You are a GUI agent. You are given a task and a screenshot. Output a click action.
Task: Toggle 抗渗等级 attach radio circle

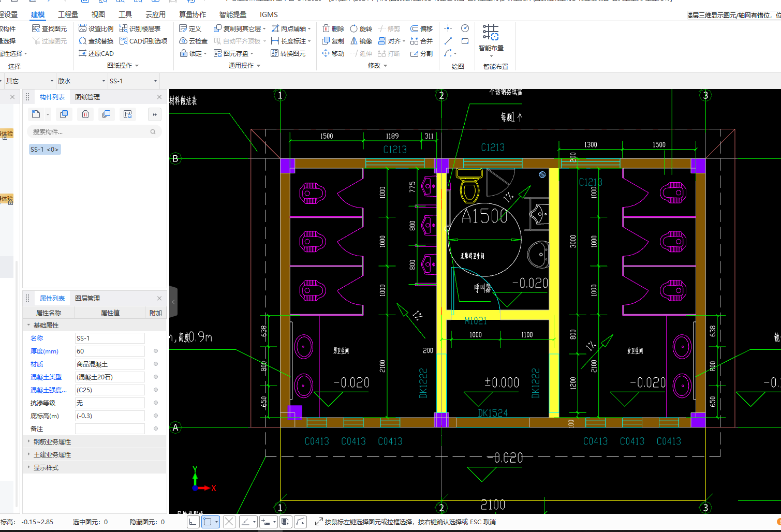coord(155,403)
